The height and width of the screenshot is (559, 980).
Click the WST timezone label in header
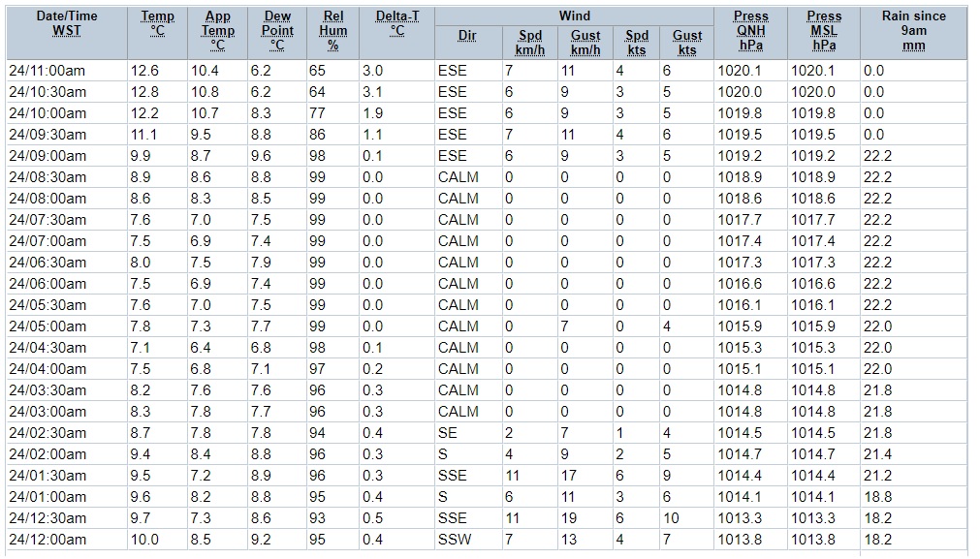tap(67, 30)
